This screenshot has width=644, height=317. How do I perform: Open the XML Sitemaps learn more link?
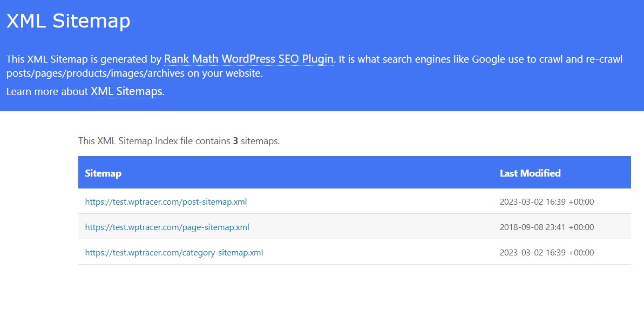tap(125, 92)
